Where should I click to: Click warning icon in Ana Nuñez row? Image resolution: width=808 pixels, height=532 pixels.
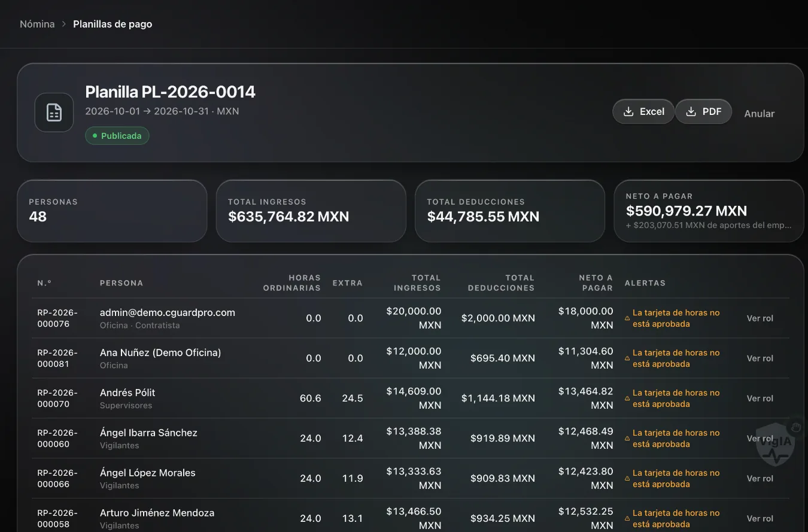click(627, 358)
